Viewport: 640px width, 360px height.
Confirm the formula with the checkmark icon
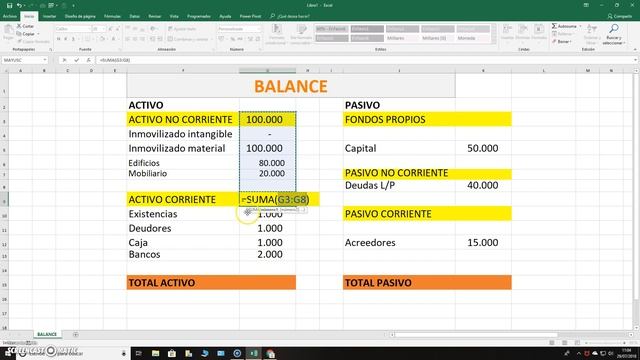coord(76,60)
